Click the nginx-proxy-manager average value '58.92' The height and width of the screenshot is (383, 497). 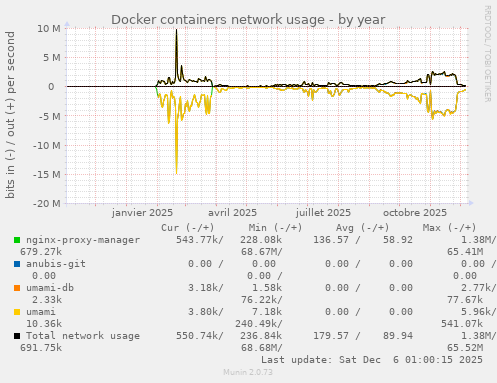click(x=398, y=240)
